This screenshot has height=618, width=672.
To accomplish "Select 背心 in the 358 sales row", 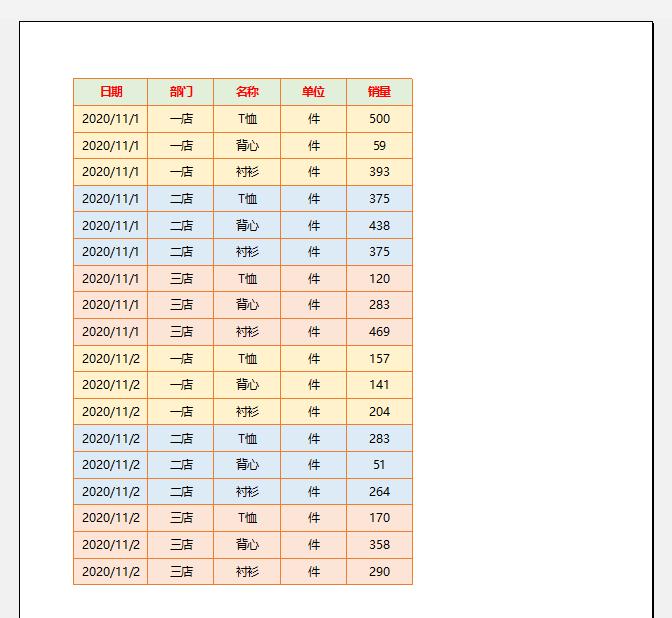I will (247, 545).
